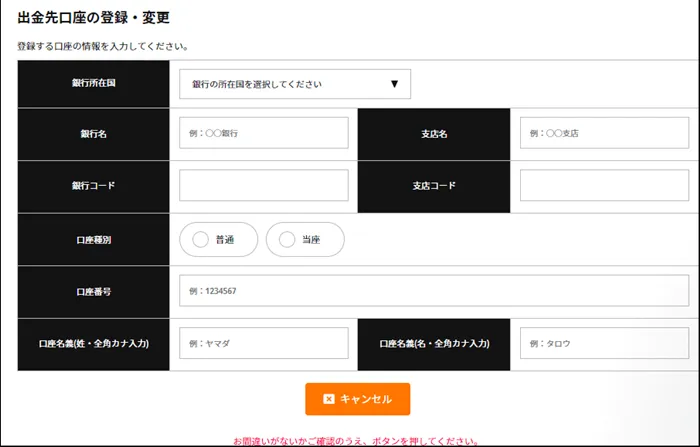The image size is (700, 447).
Task: Click the 出金先口座の登録・変更 heading text
Action: click(94, 17)
